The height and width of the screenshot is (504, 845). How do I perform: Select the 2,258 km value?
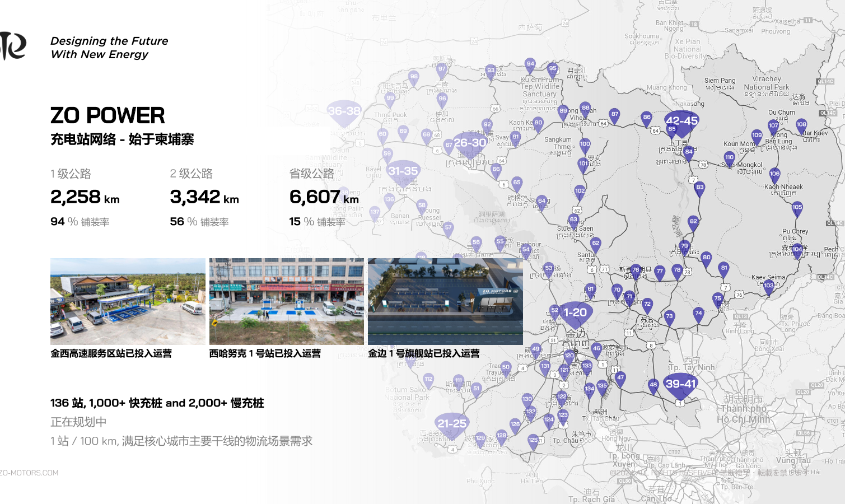(x=85, y=197)
